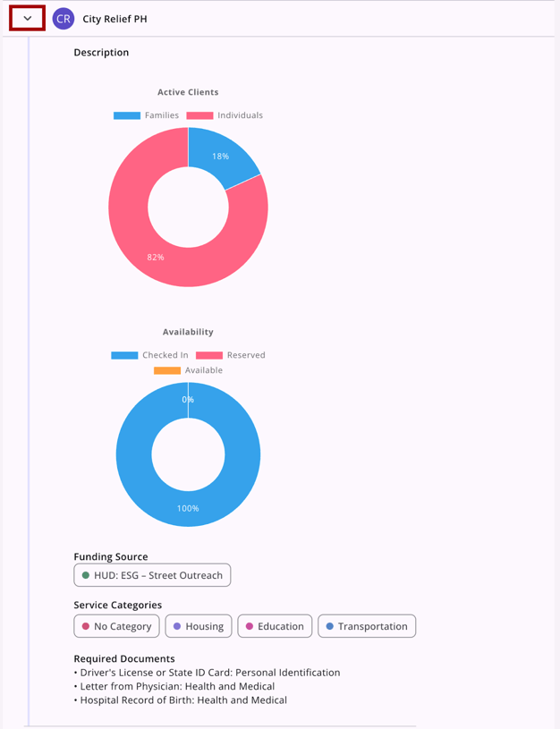Click the Driver's License required document entry
This screenshot has height=729, width=560.
pyautogui.click(x=209, y=673)
